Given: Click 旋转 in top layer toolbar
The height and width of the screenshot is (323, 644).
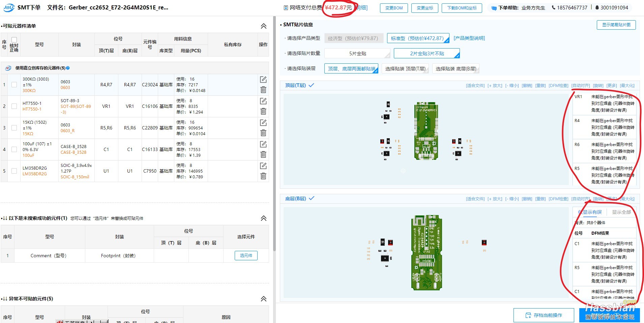Looking at the screenshot, I should pyautogui.click(x=598, y=86).
